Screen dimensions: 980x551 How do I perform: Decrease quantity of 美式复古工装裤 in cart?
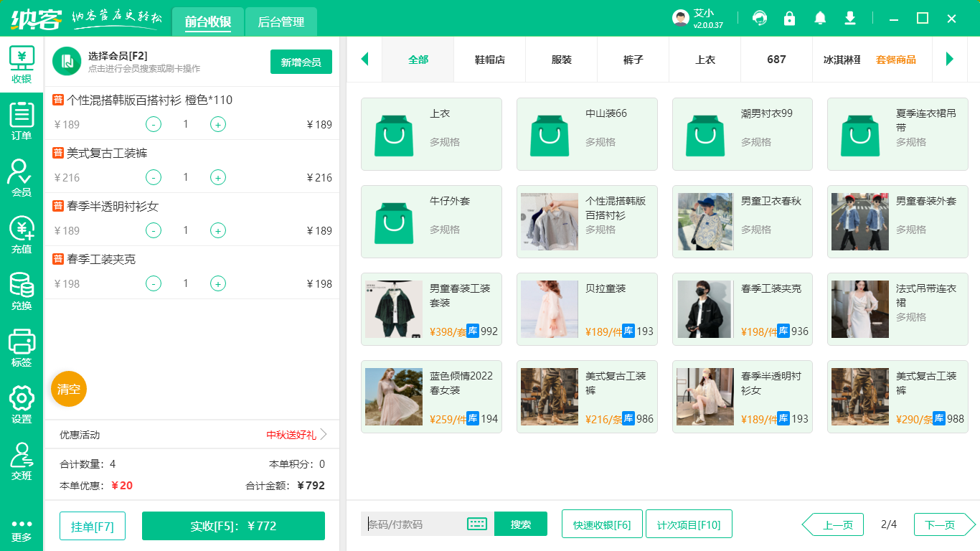[x=154, y=177]
